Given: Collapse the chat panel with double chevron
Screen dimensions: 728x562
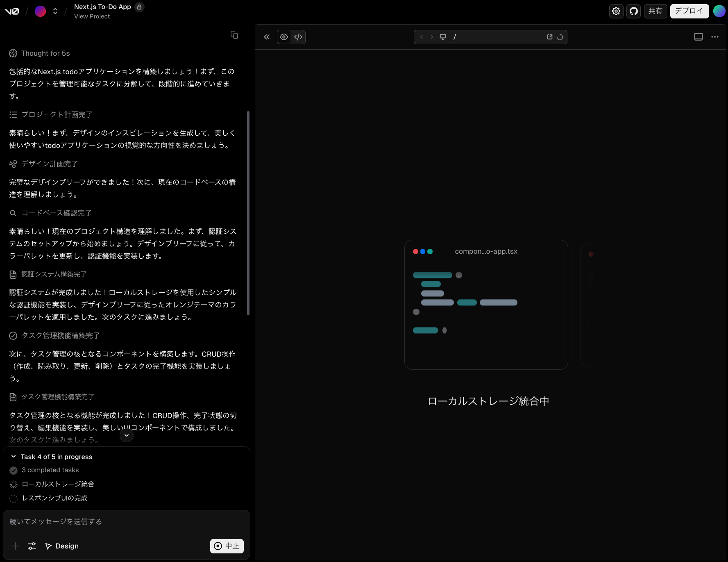Looking at the screenshot, I should pos(267,37).
